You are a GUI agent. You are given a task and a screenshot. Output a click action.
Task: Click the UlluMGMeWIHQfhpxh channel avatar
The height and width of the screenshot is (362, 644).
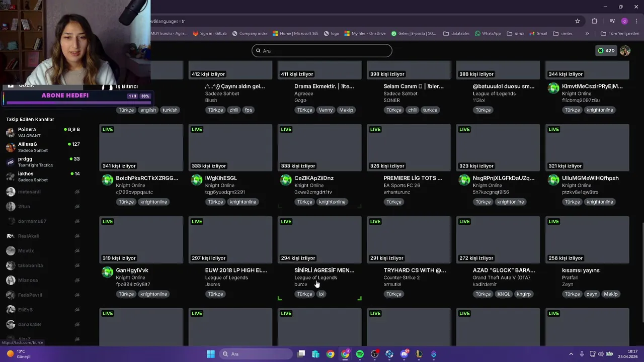553,180
